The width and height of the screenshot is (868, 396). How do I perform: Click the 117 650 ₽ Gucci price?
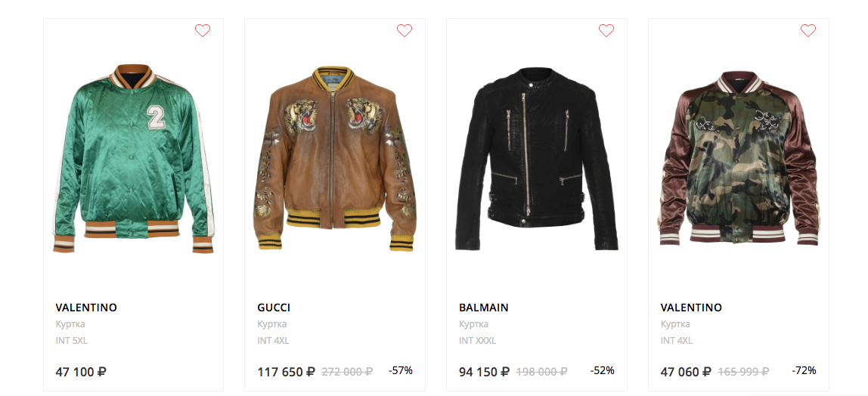286,372
